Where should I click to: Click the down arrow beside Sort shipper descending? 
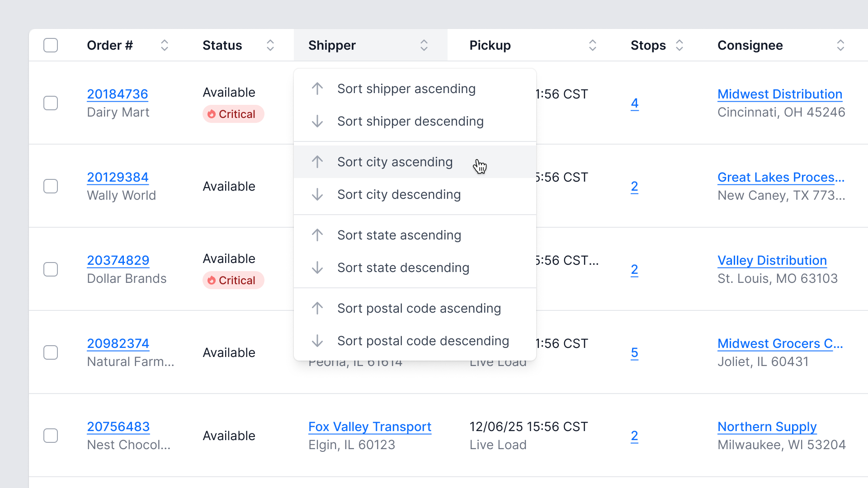pyautogui.click(x=317, y=121)
